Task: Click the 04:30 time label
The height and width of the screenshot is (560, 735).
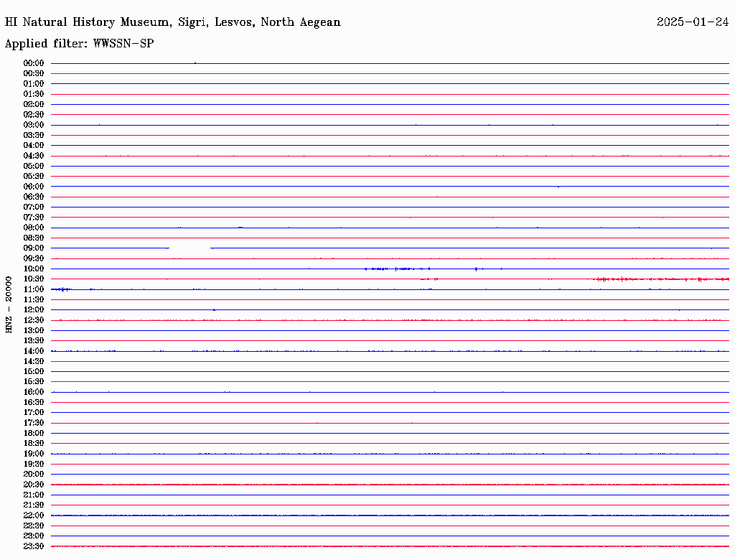Action: [34, 156]
